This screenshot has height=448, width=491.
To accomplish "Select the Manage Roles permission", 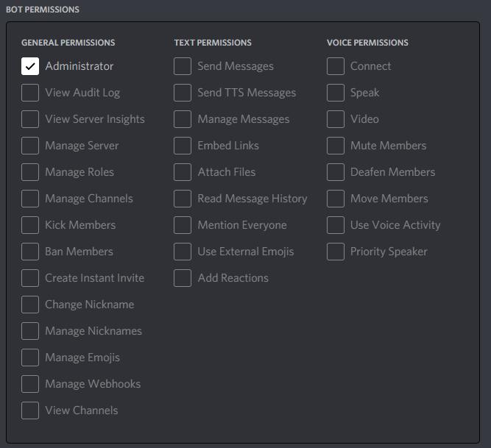I will [x=30, y=172].
